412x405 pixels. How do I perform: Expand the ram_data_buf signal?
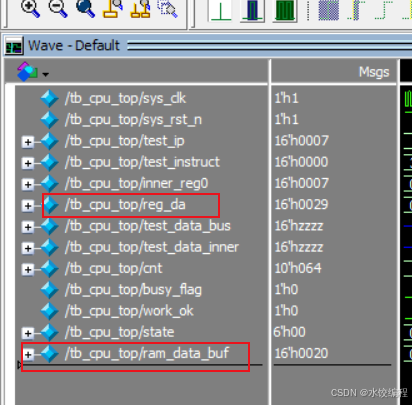[x=28, y=354]
